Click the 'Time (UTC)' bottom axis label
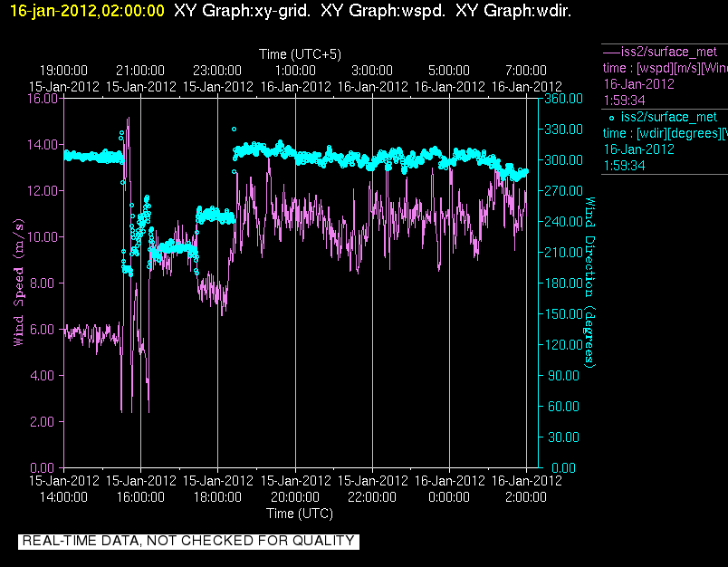This screenshot has height=567, width=728. 300,514
